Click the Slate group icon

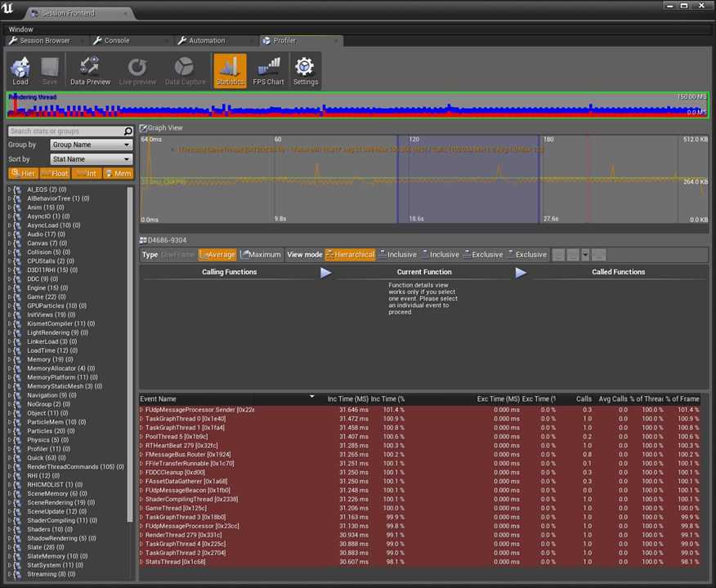coord(18,547)
